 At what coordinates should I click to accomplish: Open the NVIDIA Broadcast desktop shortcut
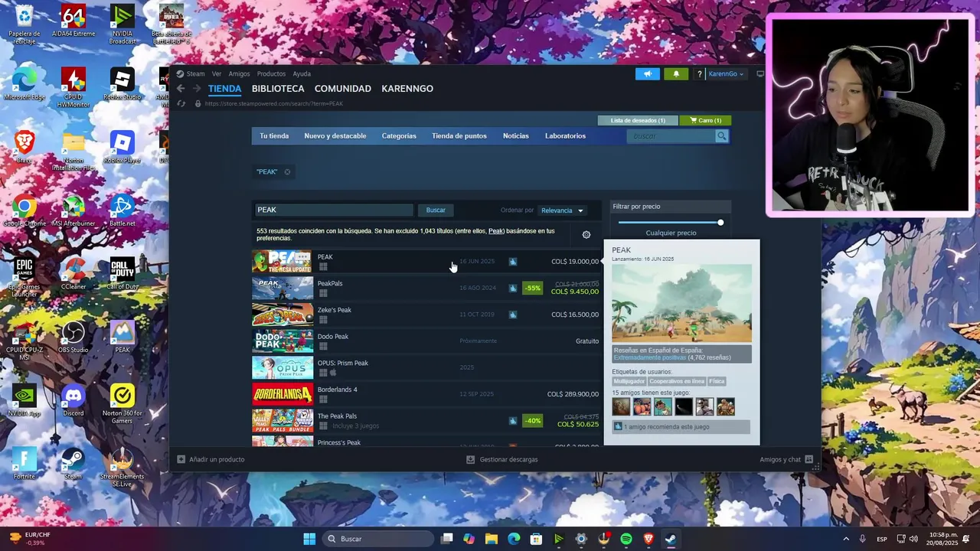click(x=122, y=24)
